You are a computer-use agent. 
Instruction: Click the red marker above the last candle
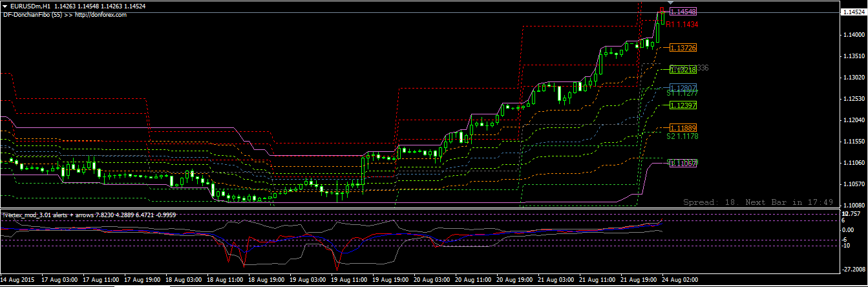pyautogui.click(x=661, y=10)
